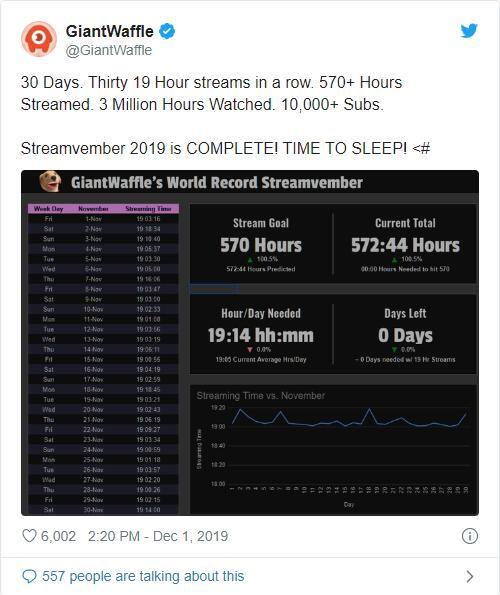The image size is (500, 595).
Task: Click the Stream Goal 570 Hours panel
Action: point(261,244)
